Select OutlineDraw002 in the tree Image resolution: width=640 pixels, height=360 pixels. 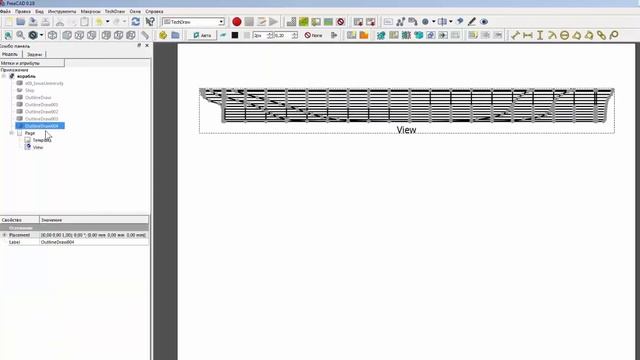pos(41,111)
